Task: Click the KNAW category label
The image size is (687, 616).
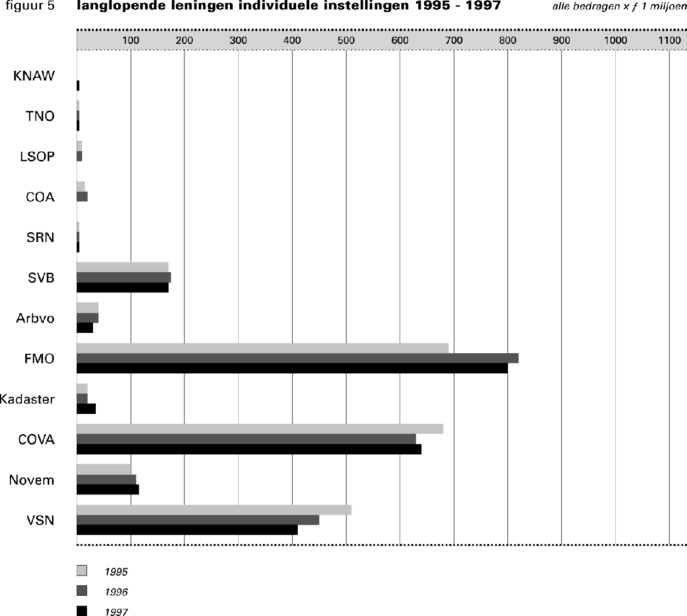Action: tap(34, 76)
